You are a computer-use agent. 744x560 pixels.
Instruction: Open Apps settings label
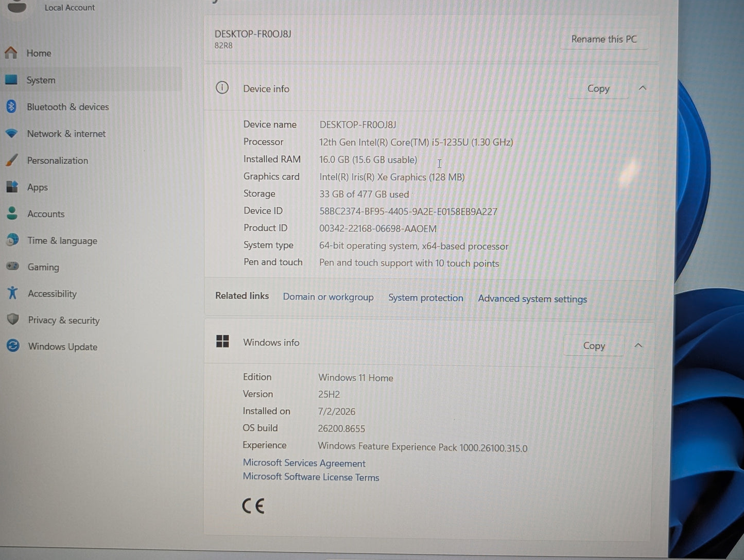pos(38,187)
